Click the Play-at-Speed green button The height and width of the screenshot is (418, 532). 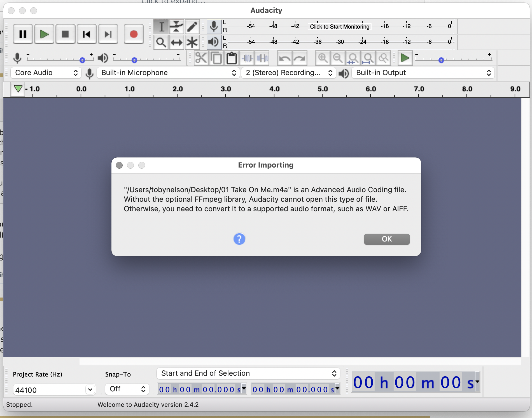[405, 58]
